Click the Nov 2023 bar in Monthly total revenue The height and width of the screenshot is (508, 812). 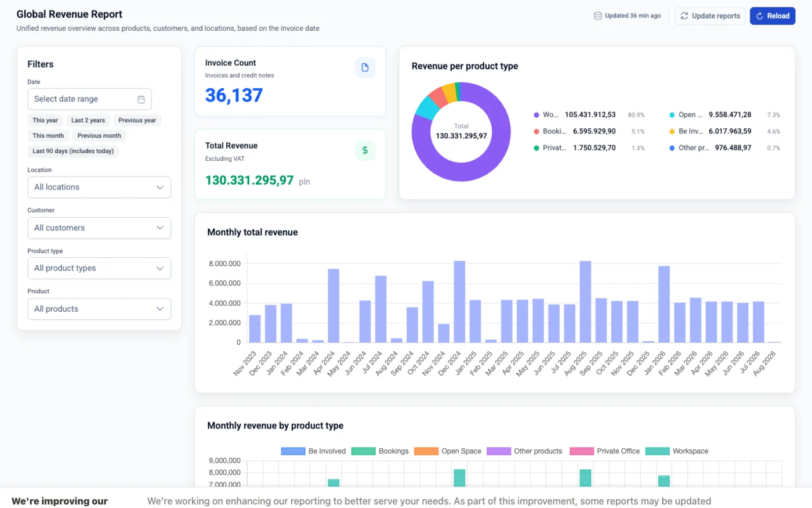point(255,329)
